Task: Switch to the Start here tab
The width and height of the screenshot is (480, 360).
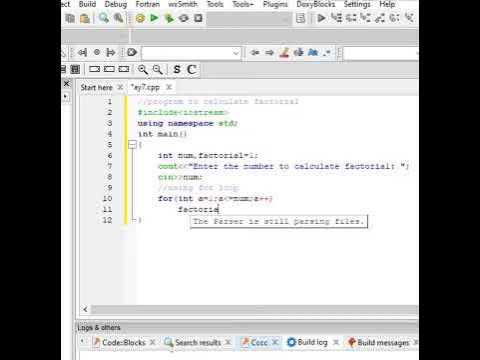Action: 96,88
